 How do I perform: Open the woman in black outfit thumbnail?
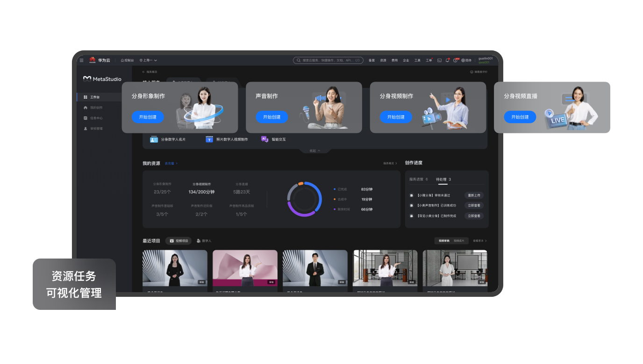click(x=175, y=268)
